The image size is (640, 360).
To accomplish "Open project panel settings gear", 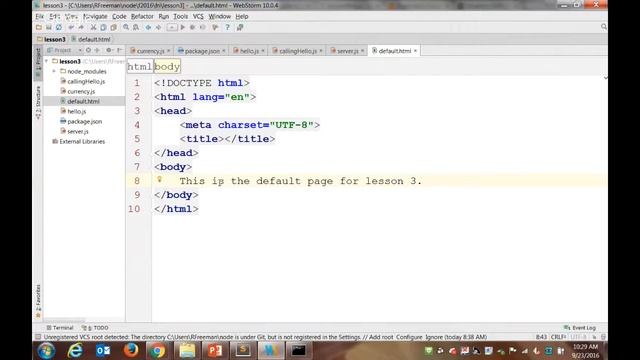I will click(109, 50).
